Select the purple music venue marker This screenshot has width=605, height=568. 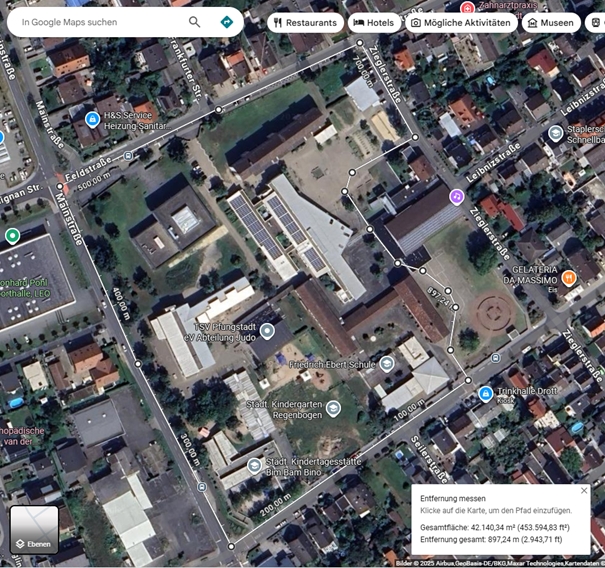pyautogui.click(x=456, y=197)
